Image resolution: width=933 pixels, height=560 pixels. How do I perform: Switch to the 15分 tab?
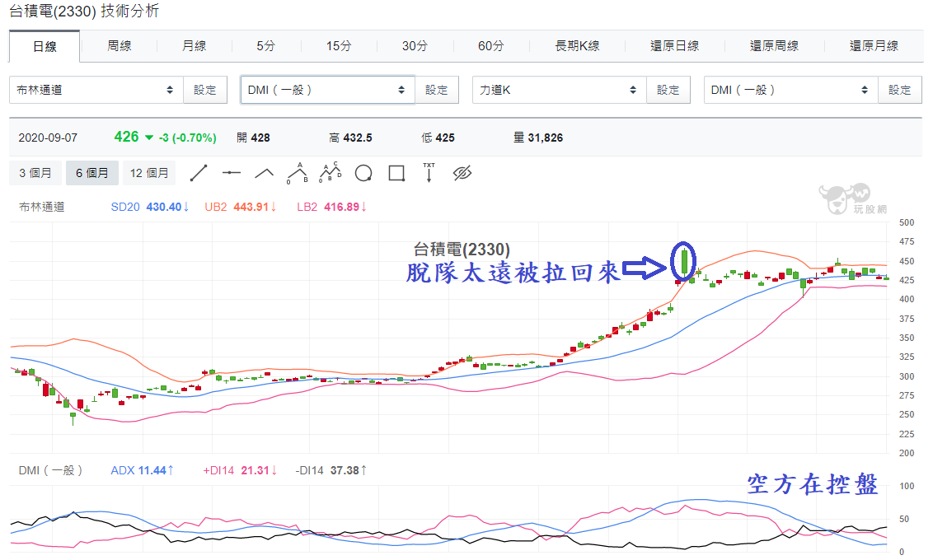coord(339,46)
